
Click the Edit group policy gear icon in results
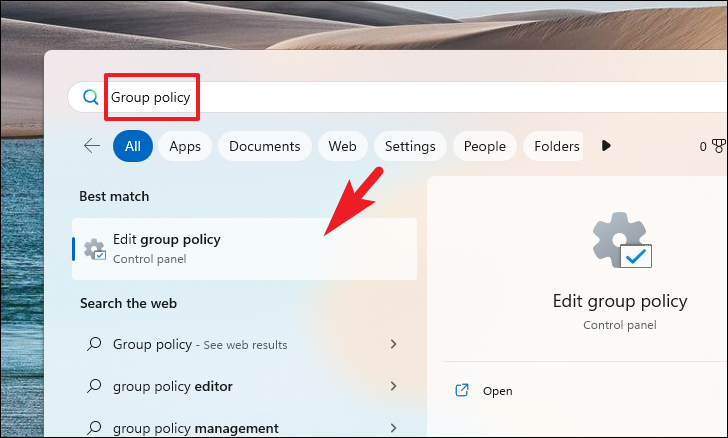94,249
